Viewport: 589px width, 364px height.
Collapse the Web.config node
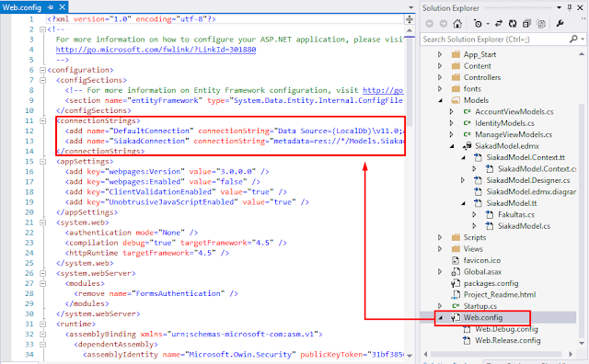coord(441,317)
